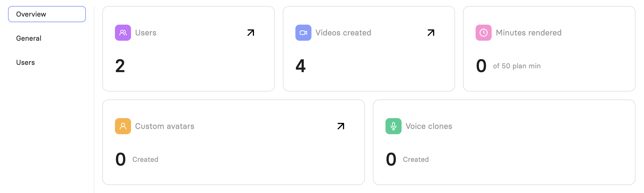Click the green microphone Voice clones icon
644x193 pixels.
click(393, 126)
